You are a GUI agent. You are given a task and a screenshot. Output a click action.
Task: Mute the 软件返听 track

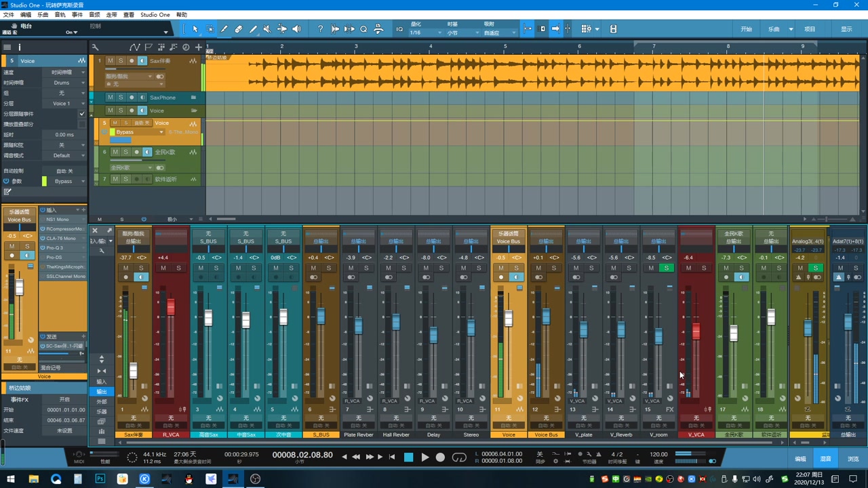coord(115,179)
